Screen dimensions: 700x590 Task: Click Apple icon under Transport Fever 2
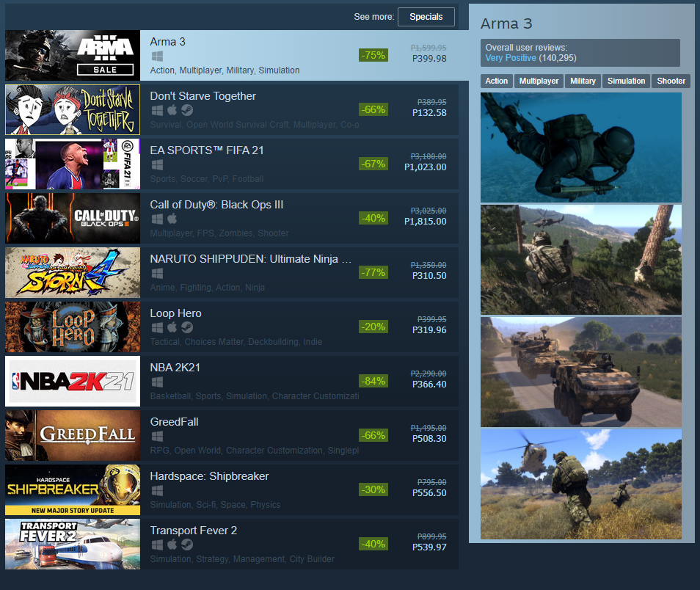(x=172, y=545)
